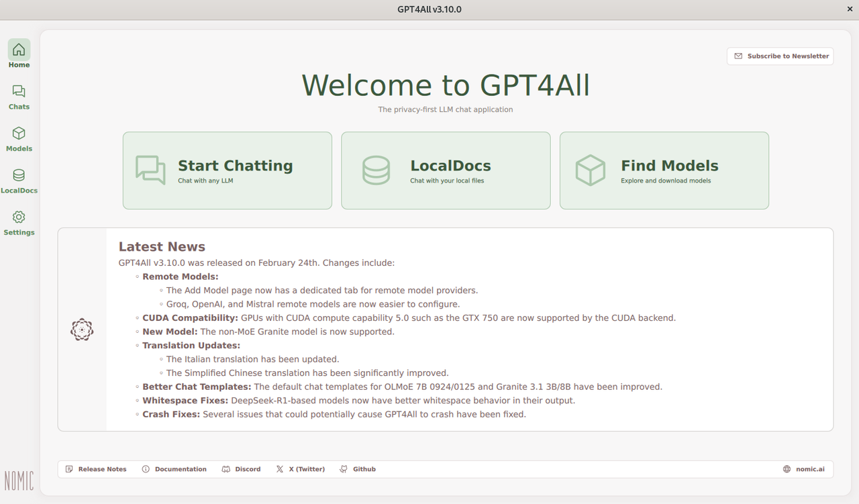Image resolution: width=859 pixels, height=504 pixels.
Task: Open the Documentation link
Action: [x=181, y=469]
